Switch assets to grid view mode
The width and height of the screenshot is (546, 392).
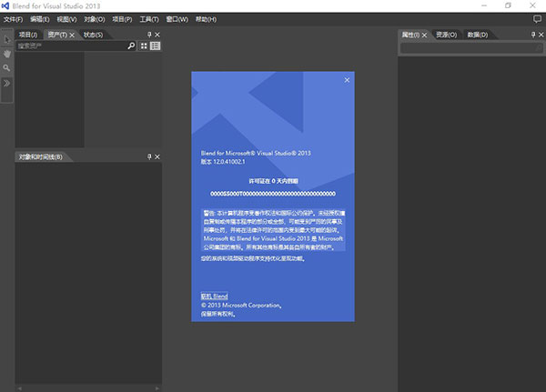pyautogui.click(x=144, y=45)
